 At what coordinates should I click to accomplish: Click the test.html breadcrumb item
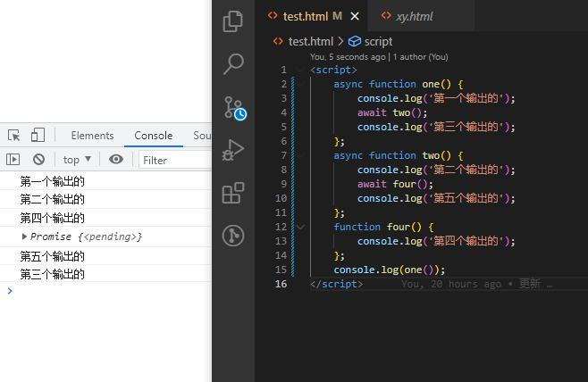click(x=309, y=41)
